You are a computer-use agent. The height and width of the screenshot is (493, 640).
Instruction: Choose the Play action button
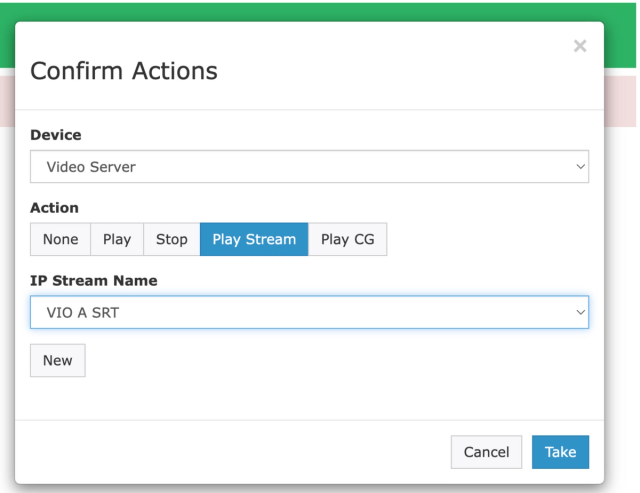point(117,240)
